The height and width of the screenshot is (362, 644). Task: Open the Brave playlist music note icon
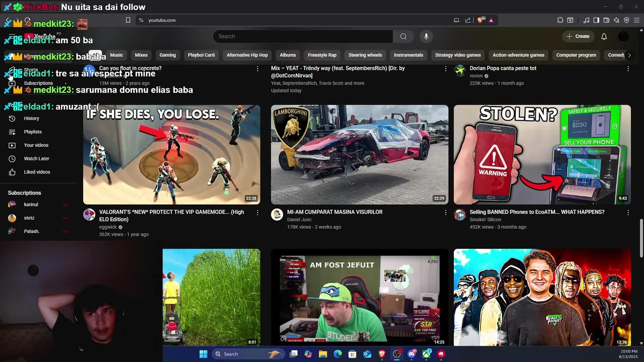point(587,20)
